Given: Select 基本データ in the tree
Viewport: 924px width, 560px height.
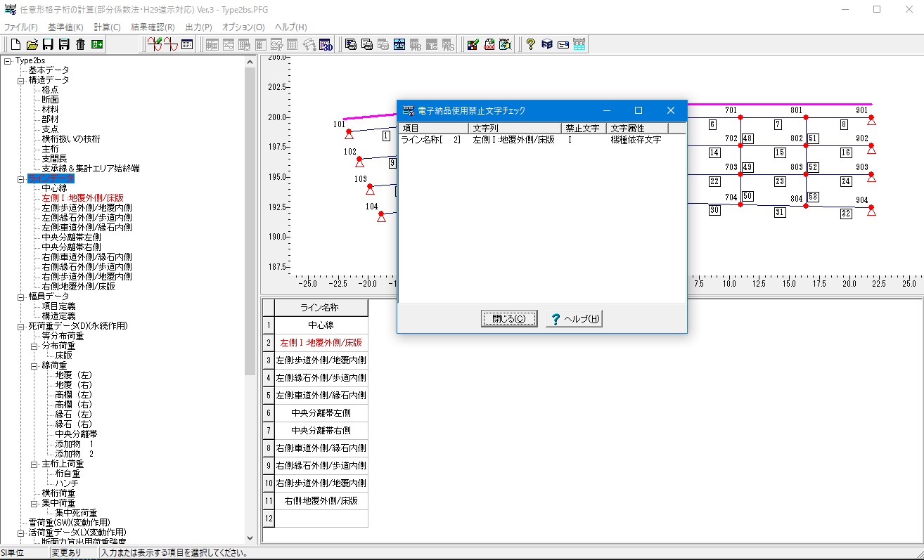Looking at the screenshot, I should click(x=49, y=70).
